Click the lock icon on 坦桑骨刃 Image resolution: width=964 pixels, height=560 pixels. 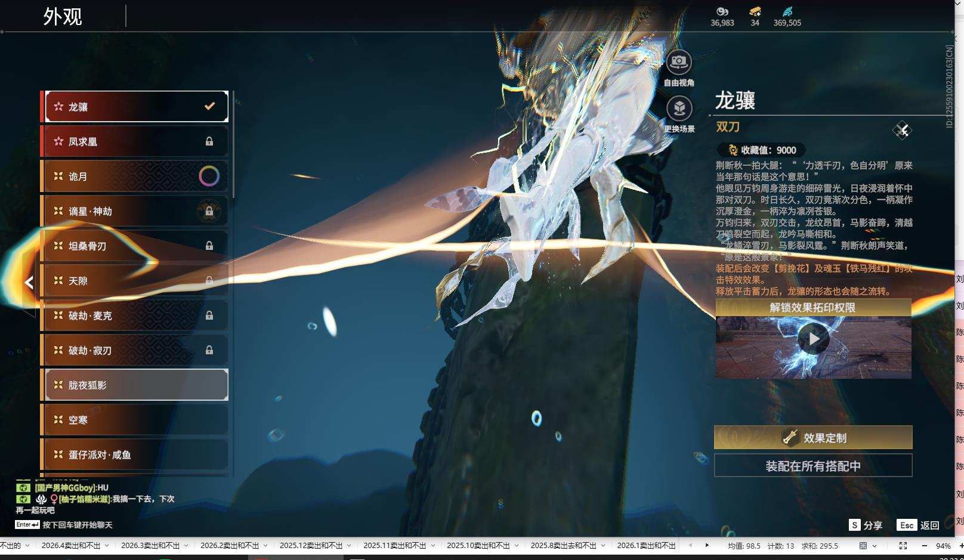[209, 246]
